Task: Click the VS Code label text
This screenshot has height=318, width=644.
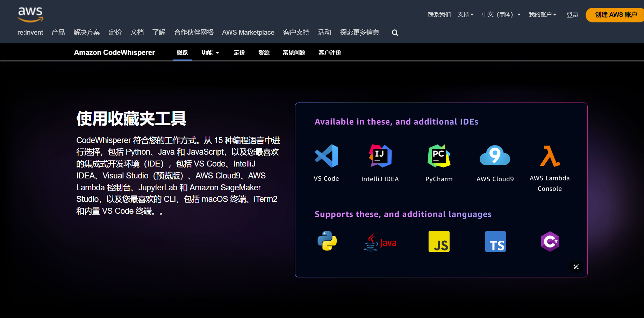Action: pyautogui.click(x=326, y=178)
